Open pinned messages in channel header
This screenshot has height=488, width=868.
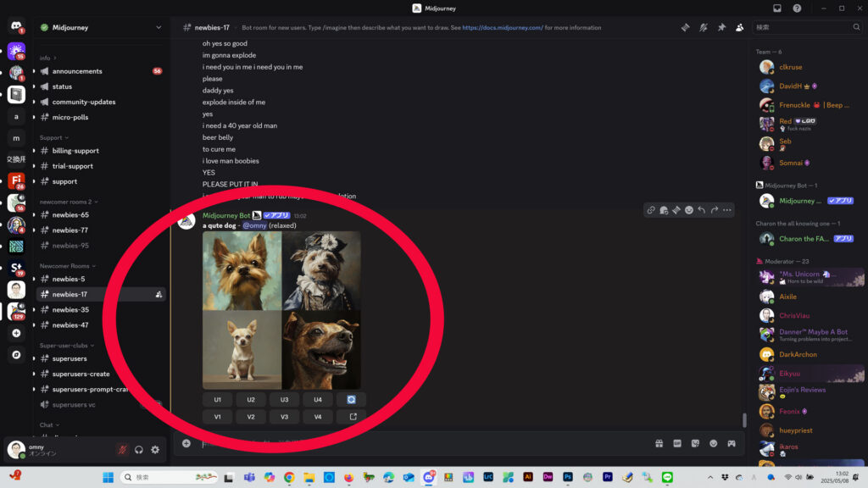[x=721, y=27]
